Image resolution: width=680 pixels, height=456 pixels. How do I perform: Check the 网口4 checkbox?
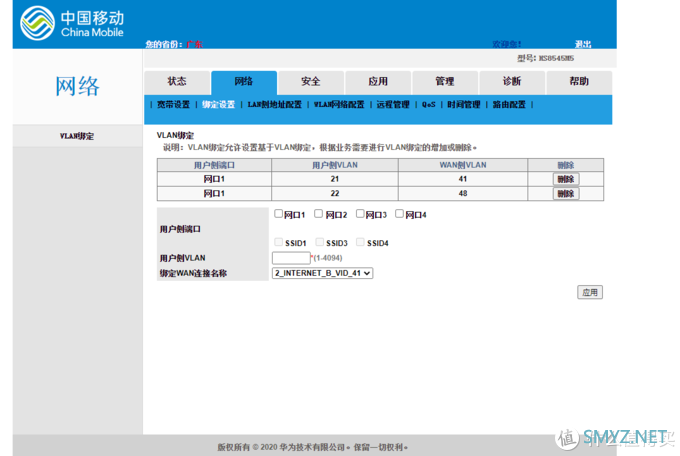pyautogui.click(x=399, y=214)
